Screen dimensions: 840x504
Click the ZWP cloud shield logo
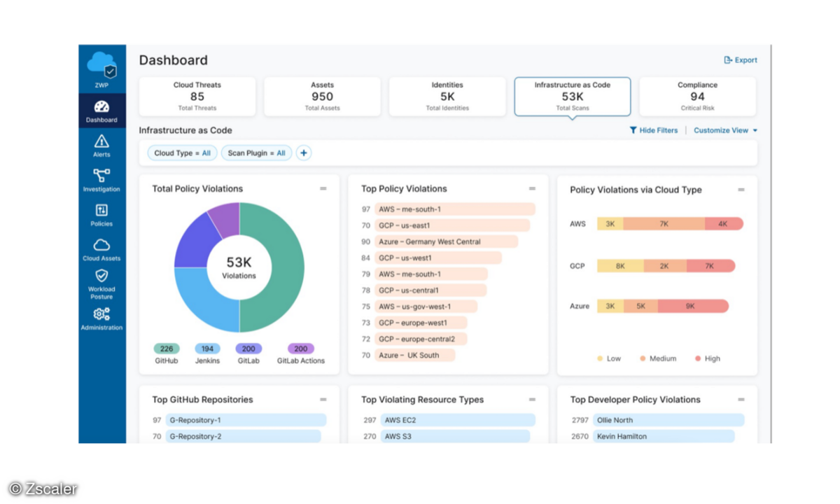[102, 65]
